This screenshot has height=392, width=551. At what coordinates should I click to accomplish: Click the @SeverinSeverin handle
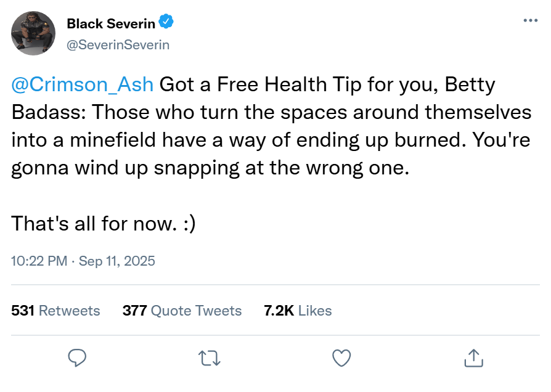point(118,45)
